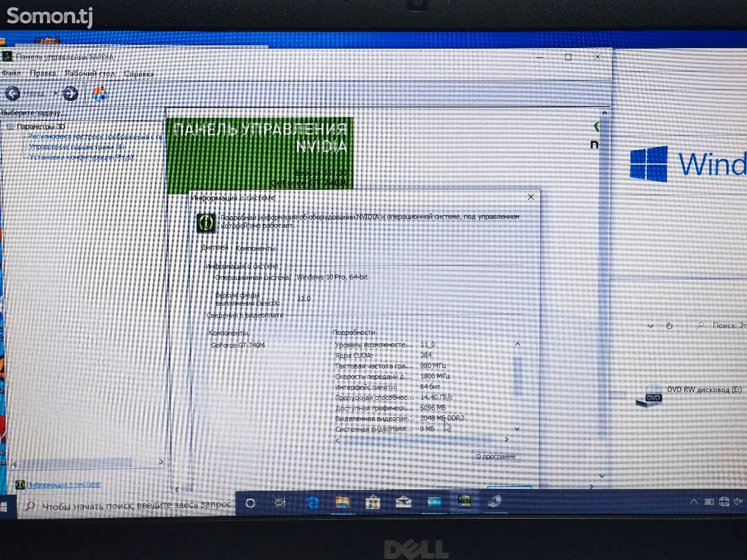
Task: Click the task pane scroll right arrow
Action: click(x=162, y=462)
